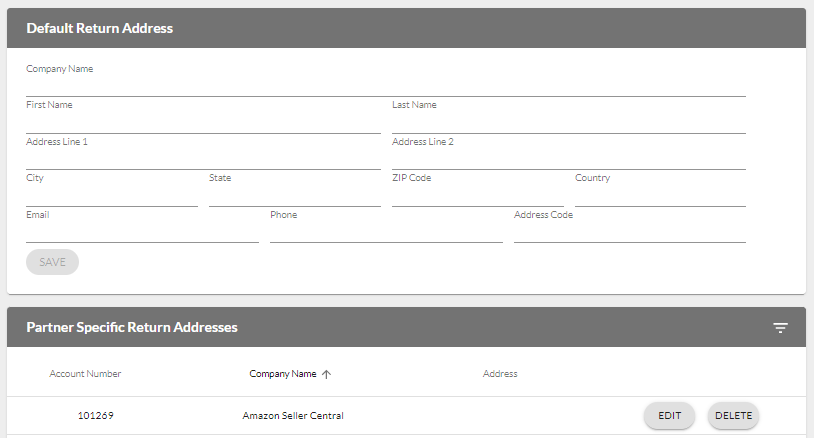Delete the Amazon Seller Central entry
Image resolution: width=814 pixels, height=438 pixels.
tap(733, 416)
